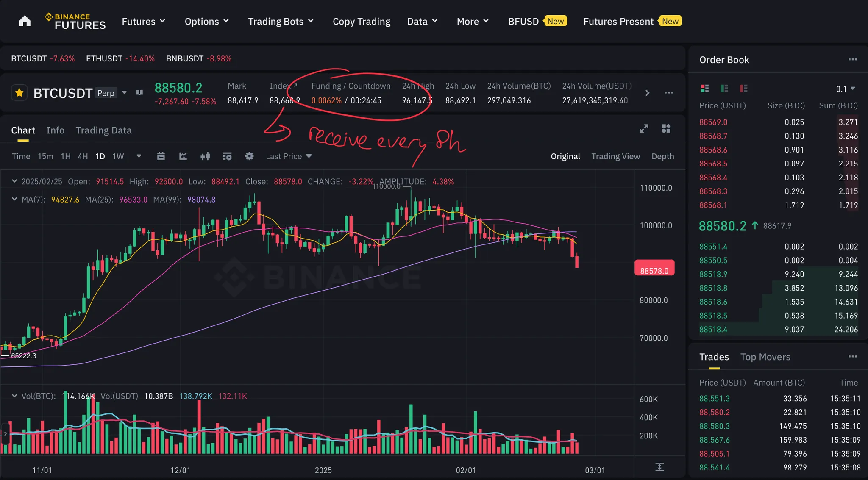Click the 88578.0 price marker on axis

coord(654,271)
